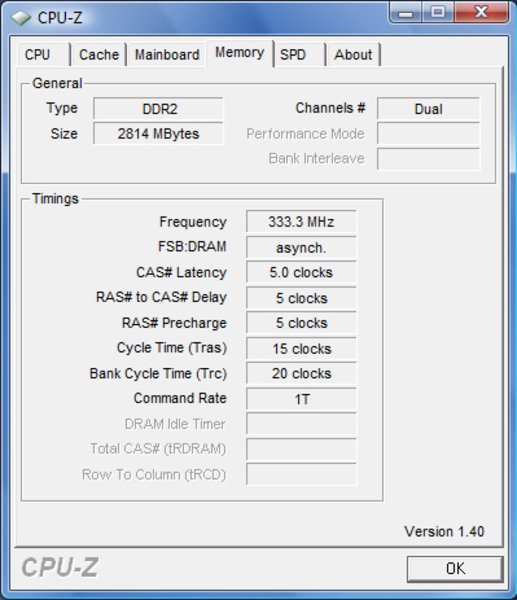
Task: Minimize the CPU-Z window
Action: [405, 13]
